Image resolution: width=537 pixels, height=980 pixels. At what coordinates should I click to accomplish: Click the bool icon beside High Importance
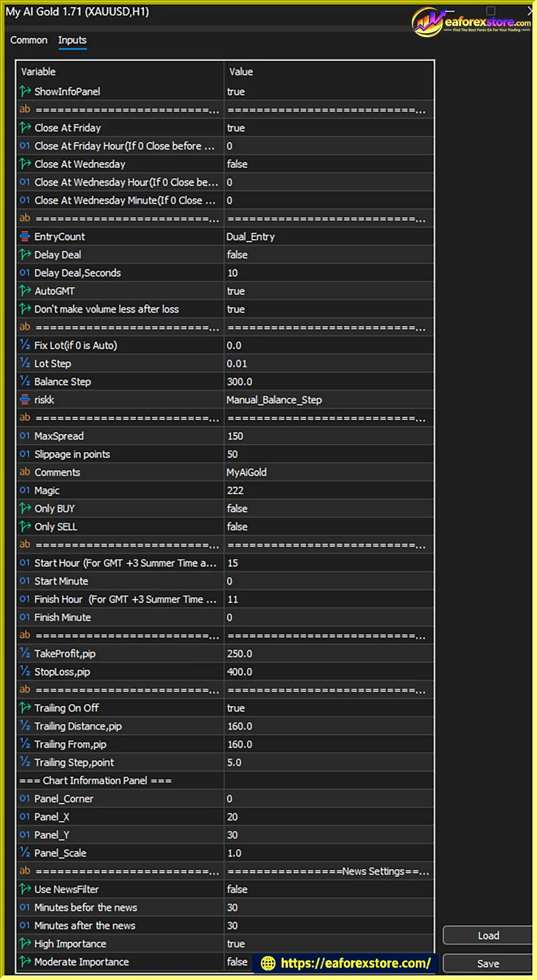(x=25, y=944)
